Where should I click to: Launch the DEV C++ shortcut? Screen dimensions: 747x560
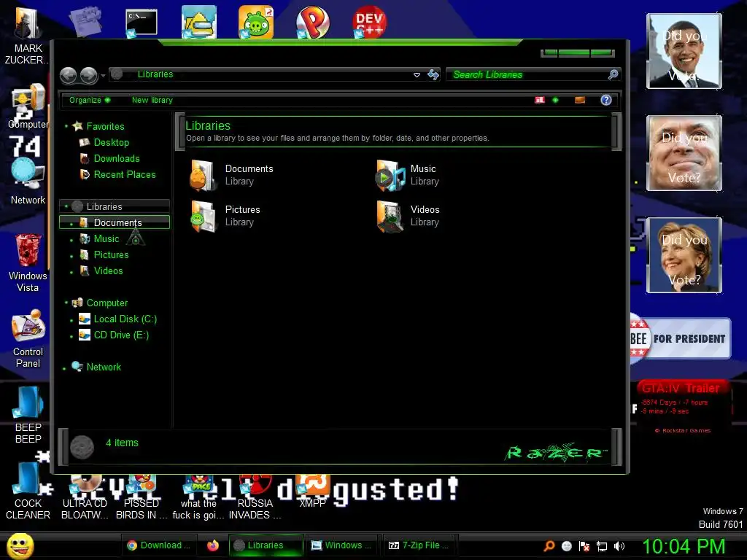pyautogui.click(x=369, y=22)
